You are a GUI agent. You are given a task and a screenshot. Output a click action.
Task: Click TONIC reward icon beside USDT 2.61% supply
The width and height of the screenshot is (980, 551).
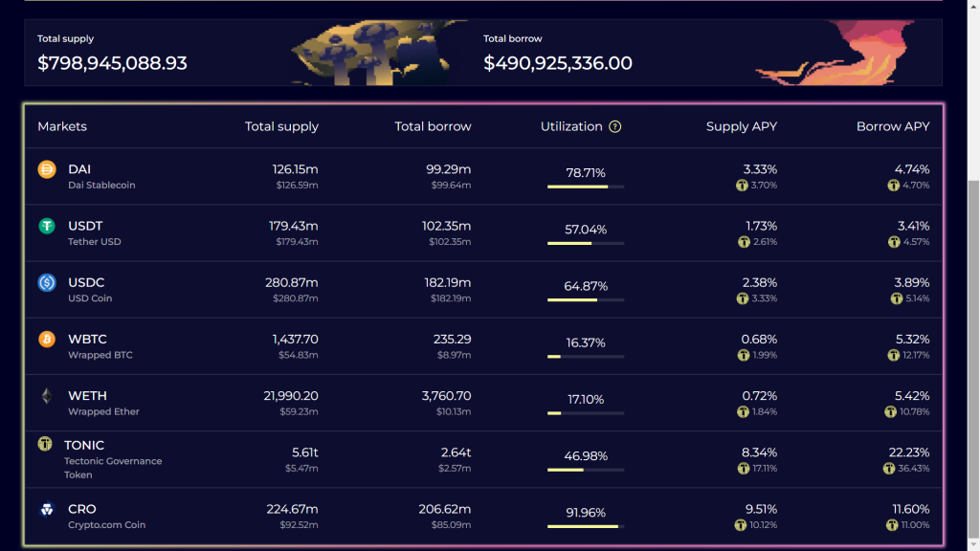[x=744, y=242]
